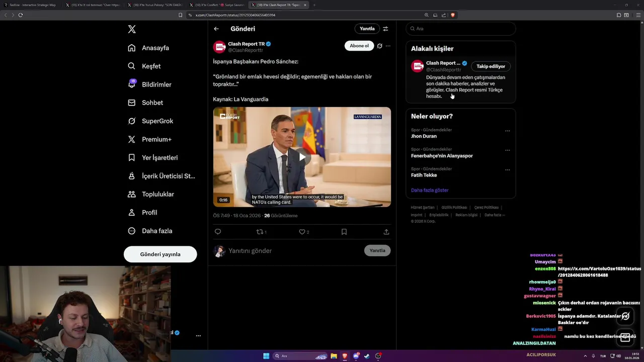Click reply comment icon under post
This screenshot has width=644, height=362.
point(218,232)
